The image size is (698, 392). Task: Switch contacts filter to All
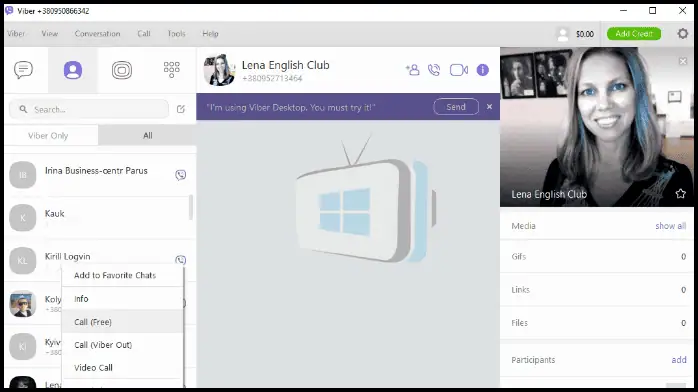click(147, 136)
